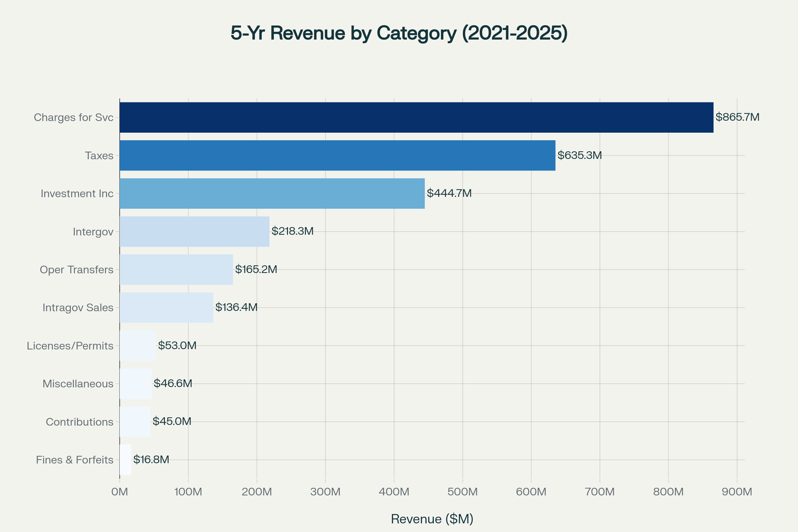Click the $444.7M data label

(x=449, y=193)
